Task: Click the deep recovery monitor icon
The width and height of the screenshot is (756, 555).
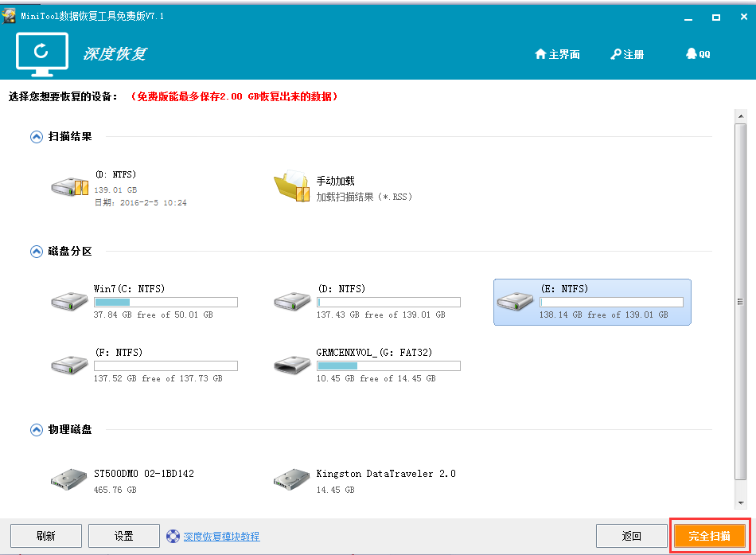Action: 42,54
